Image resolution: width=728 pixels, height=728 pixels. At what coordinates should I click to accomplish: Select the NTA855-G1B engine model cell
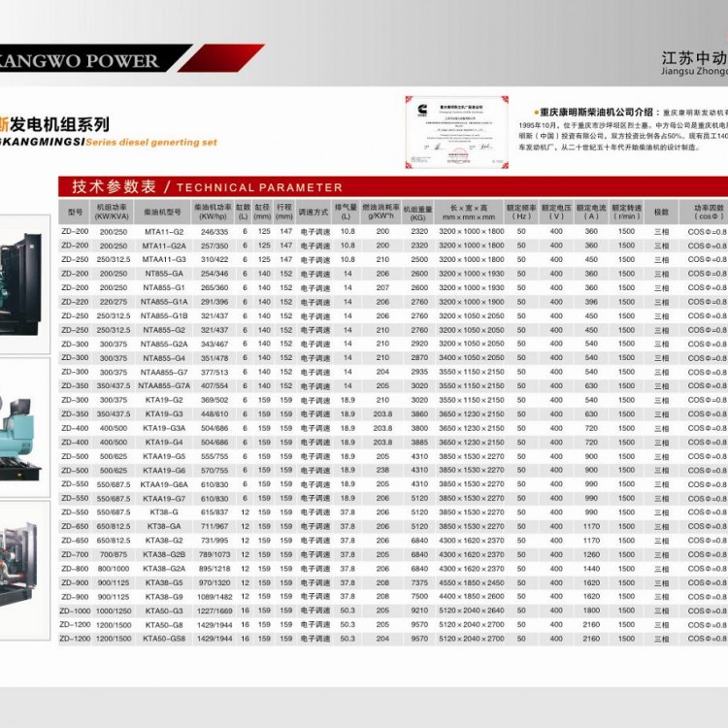(164, 315)
